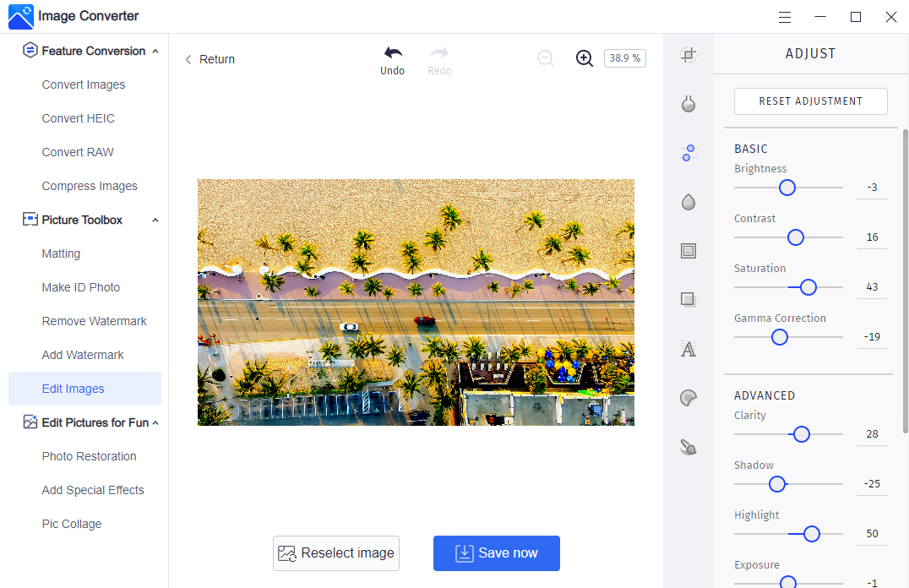Click the Reset Adjustment button

(x=810, y=101)
